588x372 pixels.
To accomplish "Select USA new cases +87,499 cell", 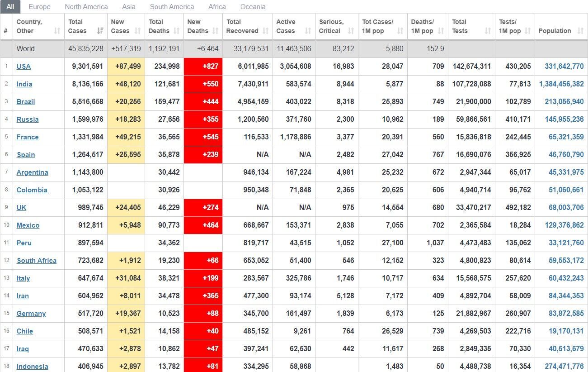I will [126, 66].
